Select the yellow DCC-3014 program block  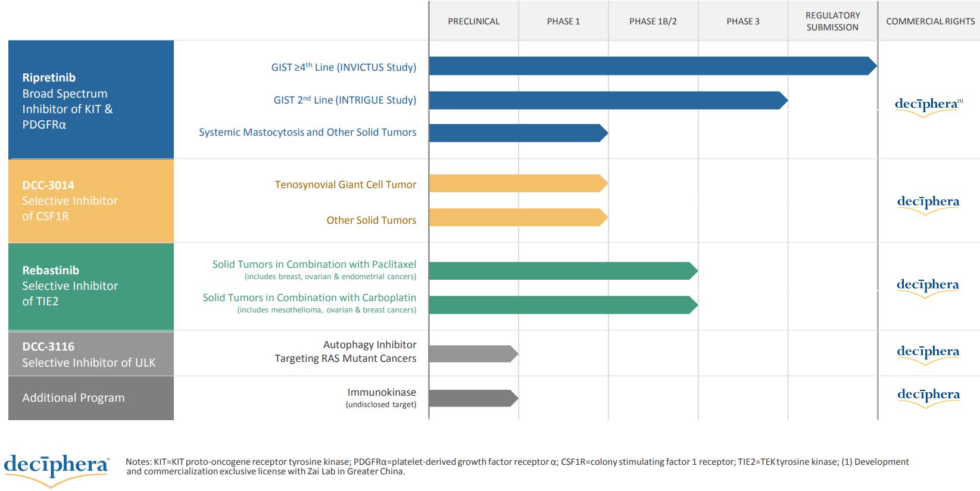91,201
